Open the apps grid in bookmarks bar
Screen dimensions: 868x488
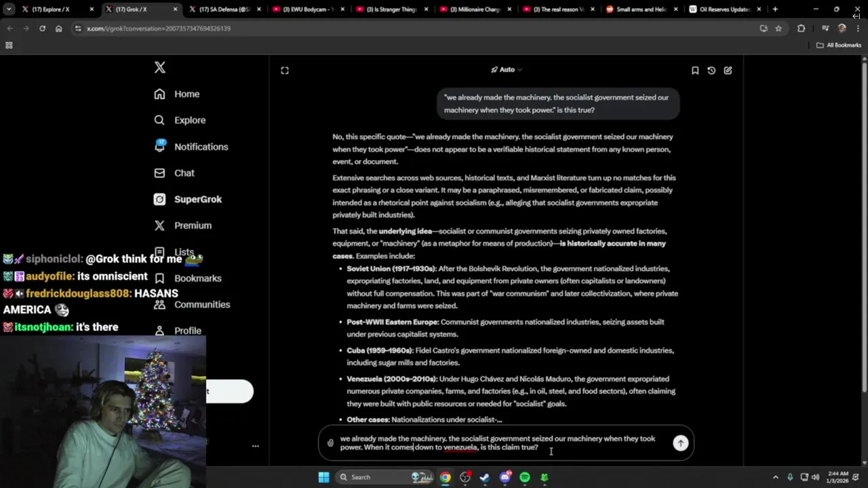pos(9,45)
